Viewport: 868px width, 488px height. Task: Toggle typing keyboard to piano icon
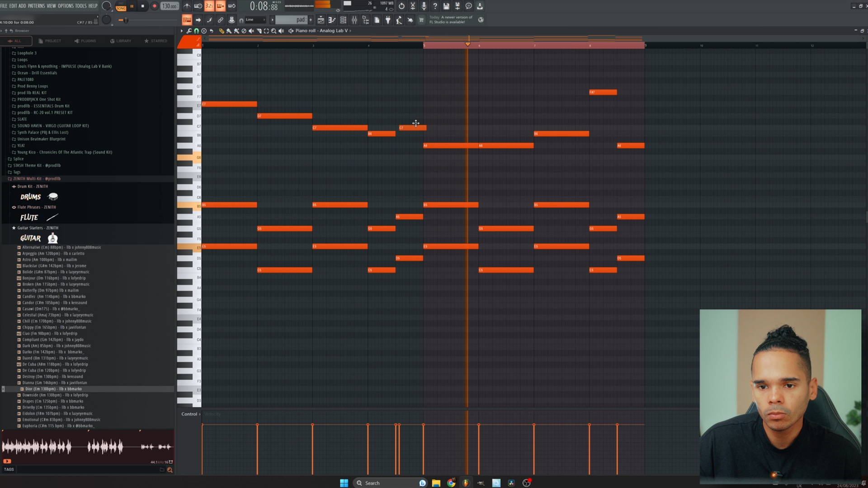(x=187, y=20)
